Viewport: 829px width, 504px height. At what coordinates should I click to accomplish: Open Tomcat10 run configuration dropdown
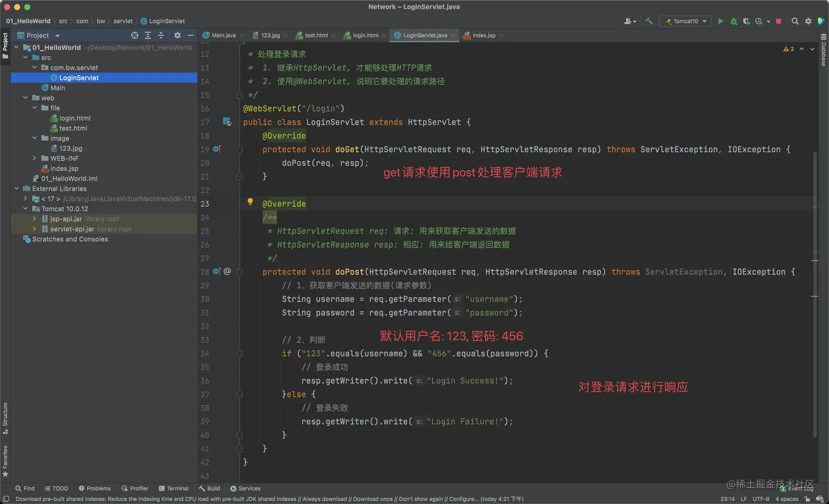pos(685,21)
